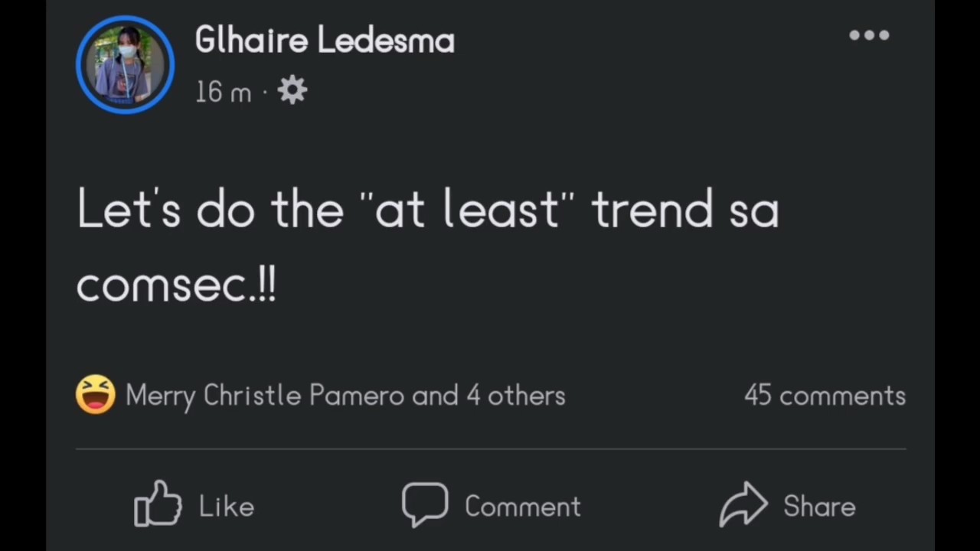Open the three-dot post options menu
The width and height of the screenshot is (980, 551).
tap(869, 35)
